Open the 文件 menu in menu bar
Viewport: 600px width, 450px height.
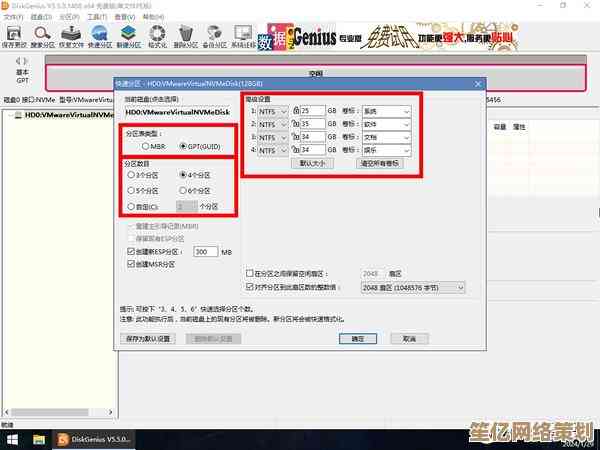coord(10,17)
